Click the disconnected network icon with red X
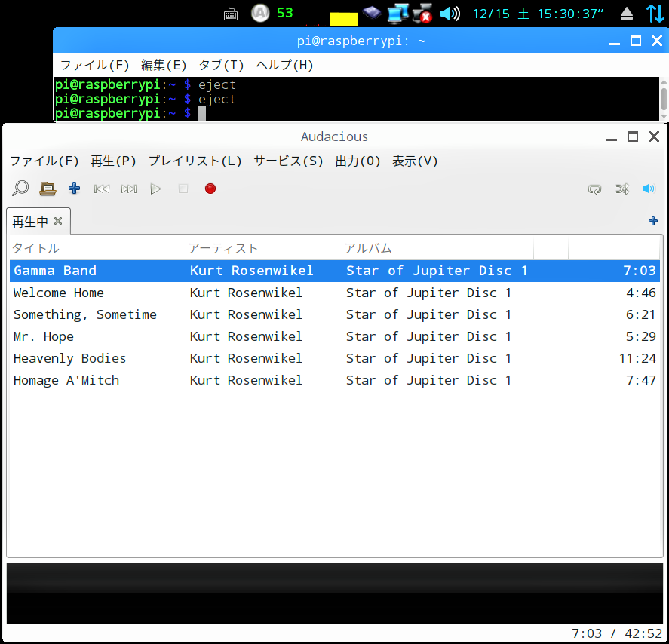The width and height of the screenshot is (669, 644). (422, 13)
